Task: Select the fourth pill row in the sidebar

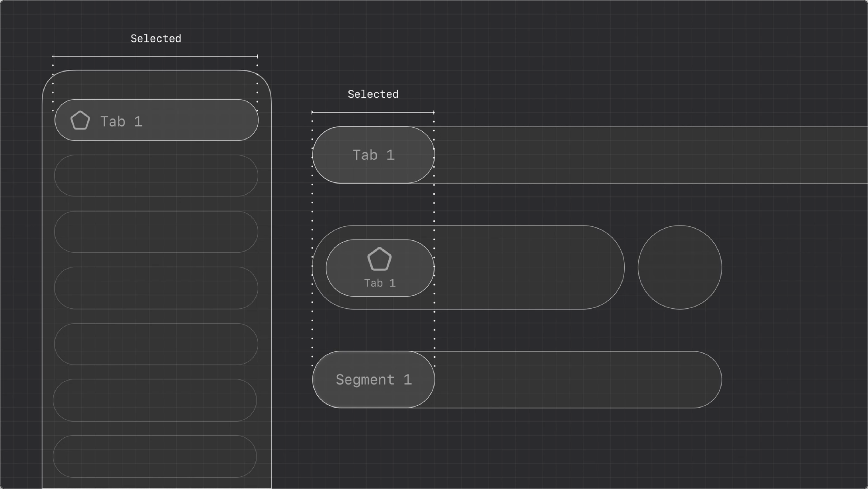Action: coord(156,288)
